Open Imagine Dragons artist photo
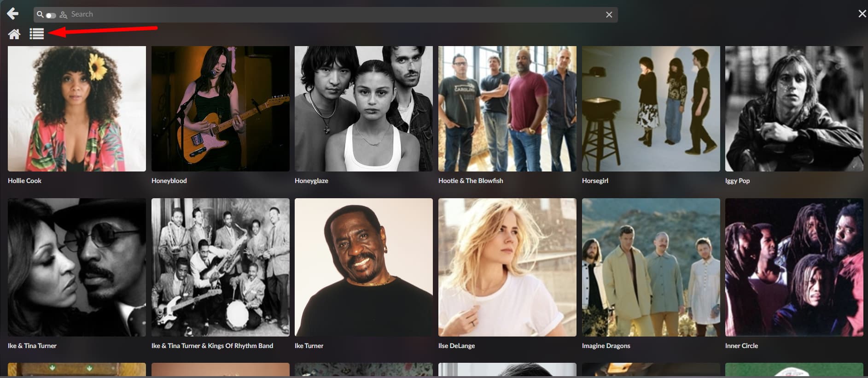 coord(651,267)
